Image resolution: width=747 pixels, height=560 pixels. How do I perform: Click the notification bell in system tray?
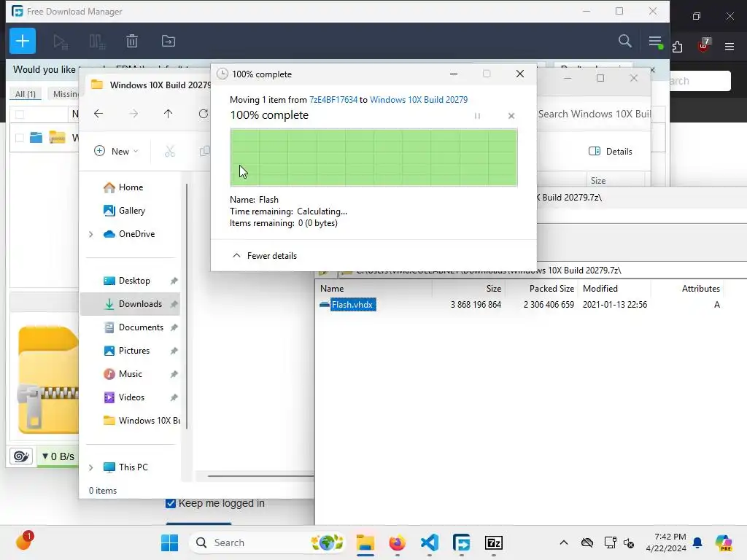(697, 542)
